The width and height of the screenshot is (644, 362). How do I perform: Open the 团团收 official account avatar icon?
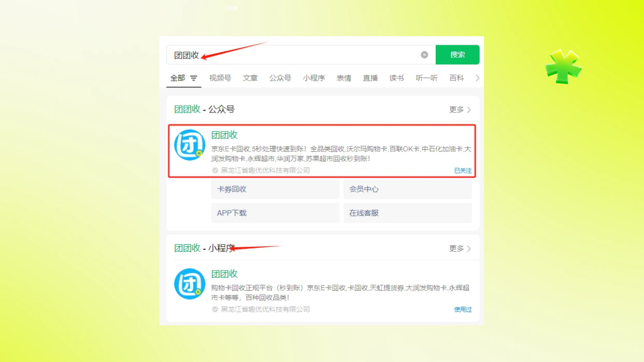(x=190, y=145)
